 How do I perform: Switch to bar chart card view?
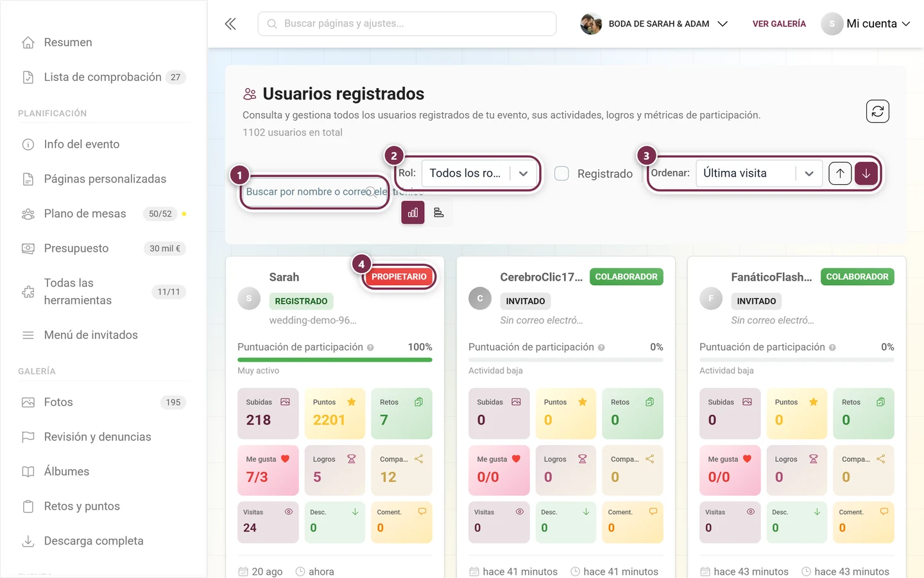click(413, 213)
